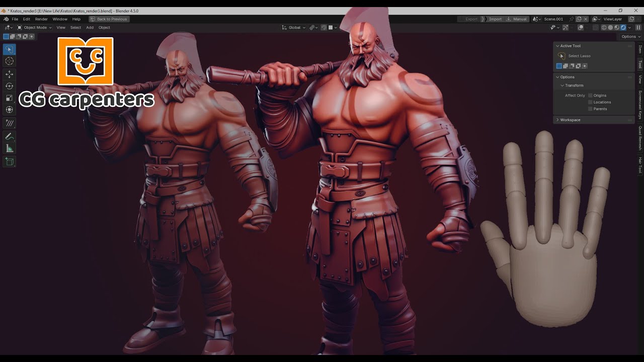Open the Object Mode dropdown
The width and height of the screenshot is (644, 362).
(x=34, y=28)
